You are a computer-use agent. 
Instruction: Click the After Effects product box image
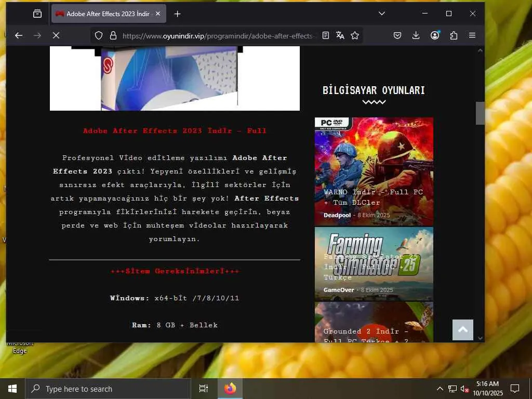pyautogui.click(x=175, y=78)
